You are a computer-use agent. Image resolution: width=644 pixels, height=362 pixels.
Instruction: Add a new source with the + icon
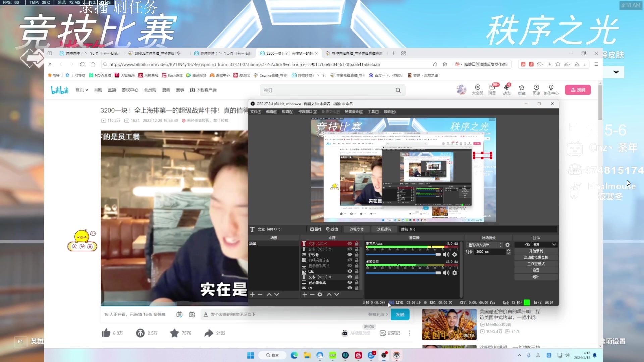304,294
